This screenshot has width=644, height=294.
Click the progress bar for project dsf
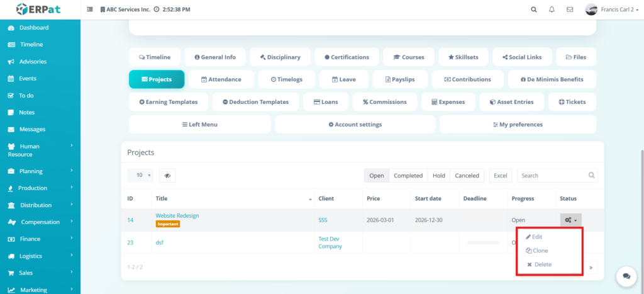[483, 242]
